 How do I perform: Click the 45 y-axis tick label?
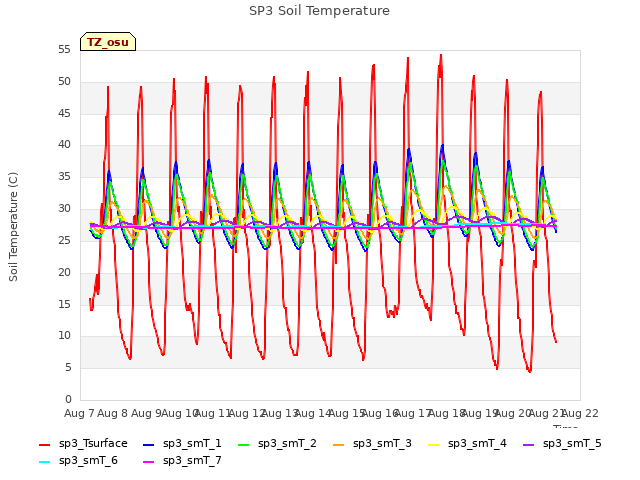pos(64,113)
